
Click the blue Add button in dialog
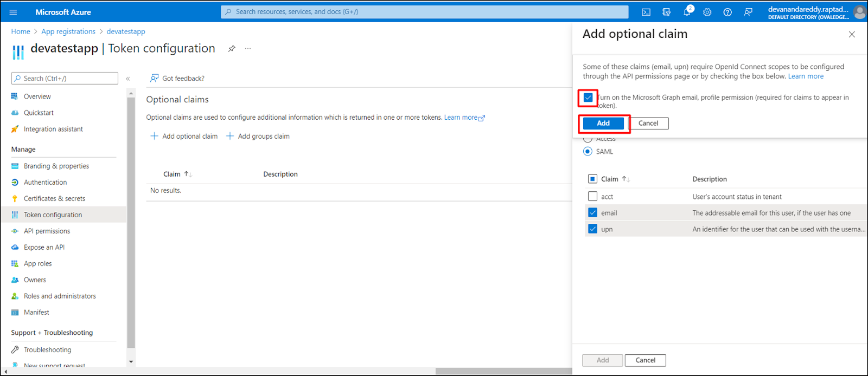coord(603,124)
